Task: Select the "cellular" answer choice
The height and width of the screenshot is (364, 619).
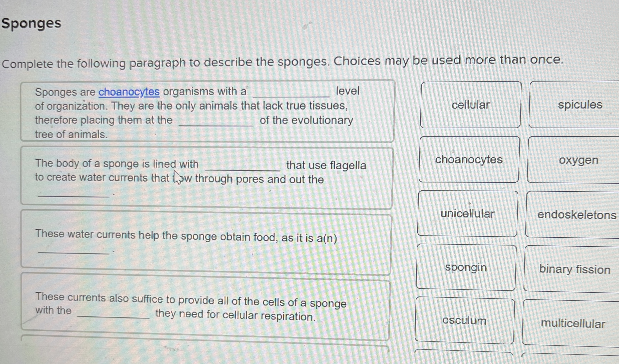Action: [471, 105]
